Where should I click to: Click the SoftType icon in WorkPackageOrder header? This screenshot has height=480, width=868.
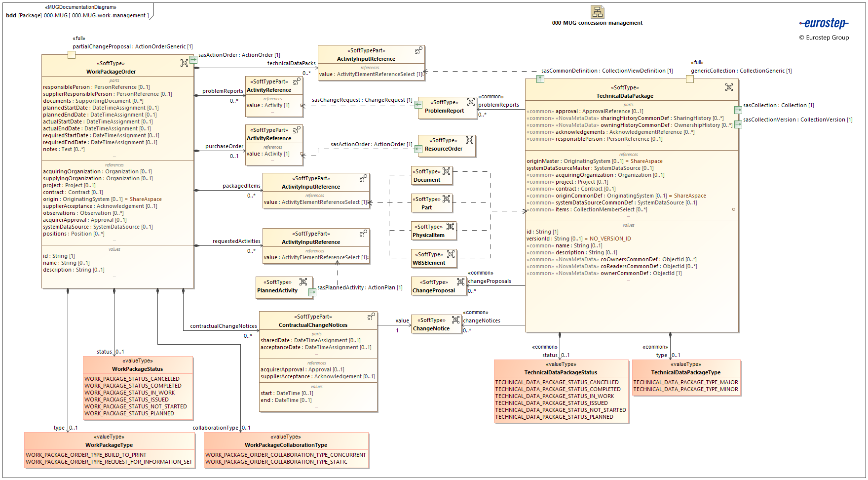pyautogui.click(x=184, y=63)
